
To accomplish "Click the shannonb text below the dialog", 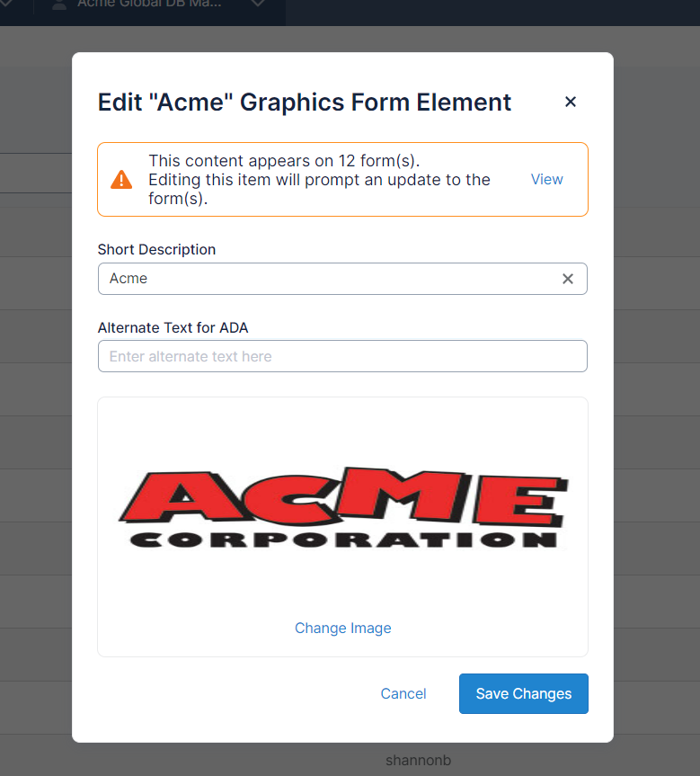I will coord(418,760).
